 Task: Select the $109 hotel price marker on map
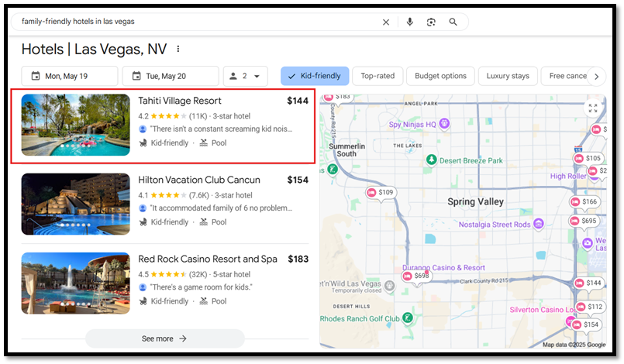[x=381, y=193]
